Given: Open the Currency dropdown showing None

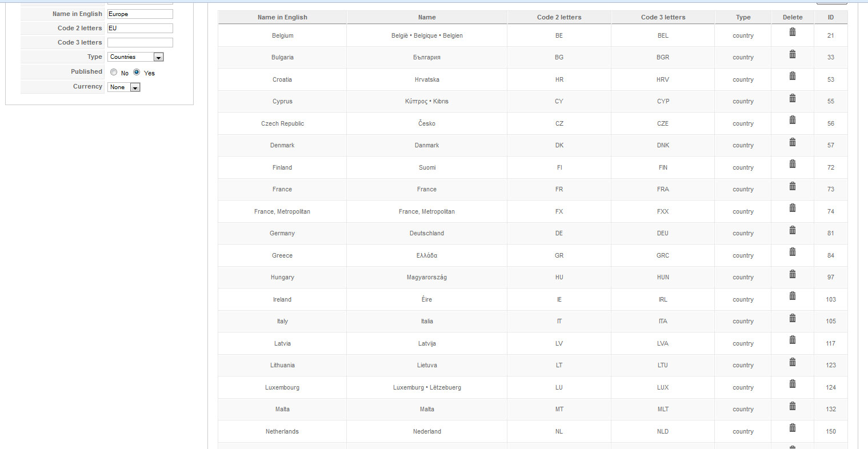Looking at the screenshot, I should (124, 87).
